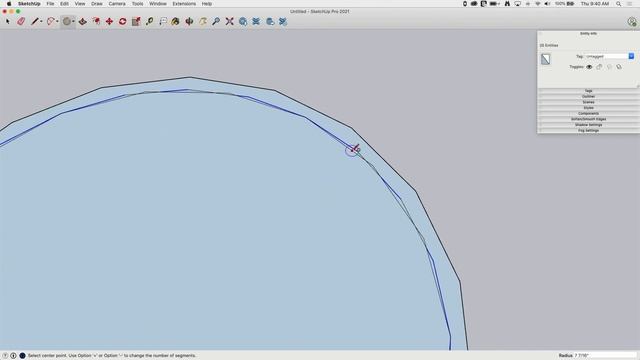The height and width of the screenshot is (360, 640).
Task: Expand the Fog Settings panel
Action: 588,131
